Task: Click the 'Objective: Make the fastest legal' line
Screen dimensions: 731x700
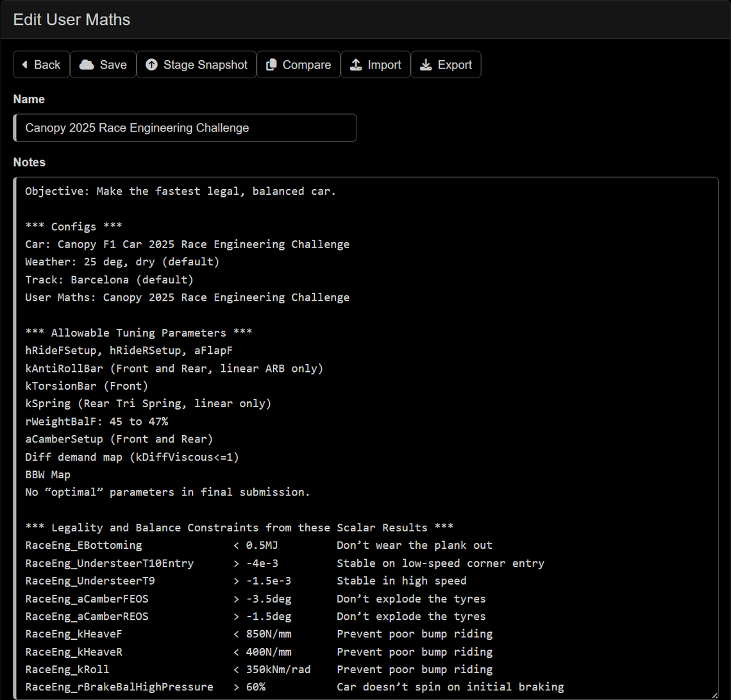Action: click(180, 191)
